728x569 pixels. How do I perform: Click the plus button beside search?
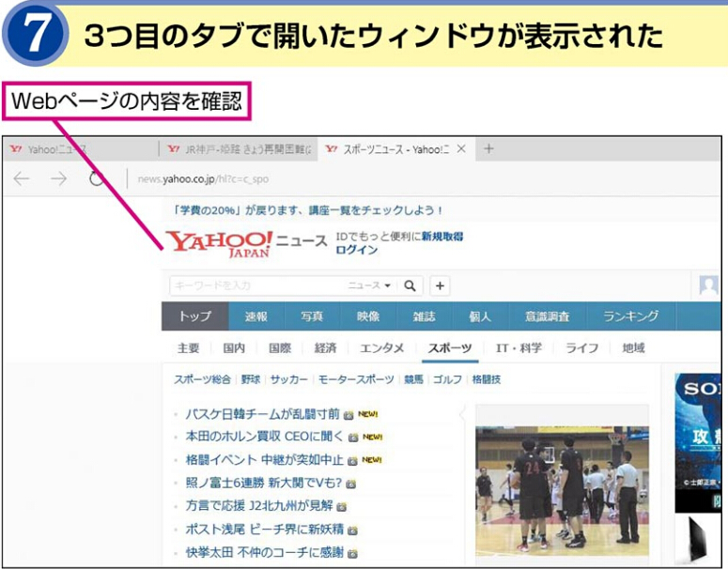pos(440,285)
